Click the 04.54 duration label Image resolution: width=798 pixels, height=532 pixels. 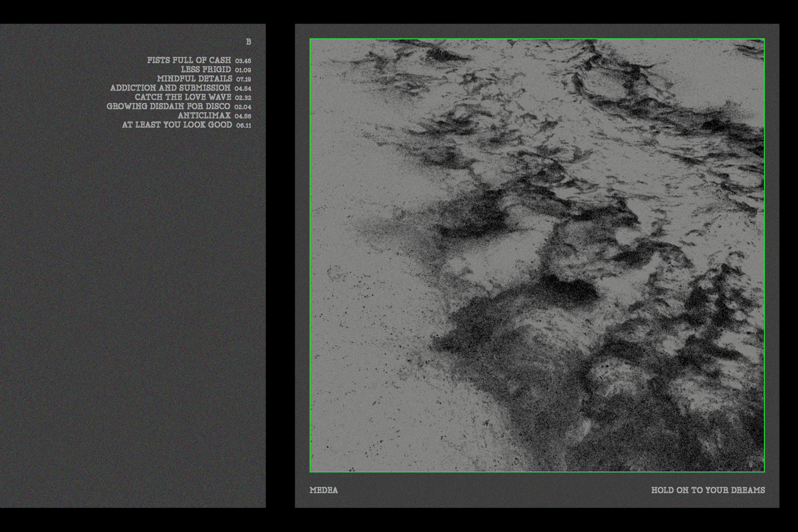pyautogui.click(x=243, y=89)
